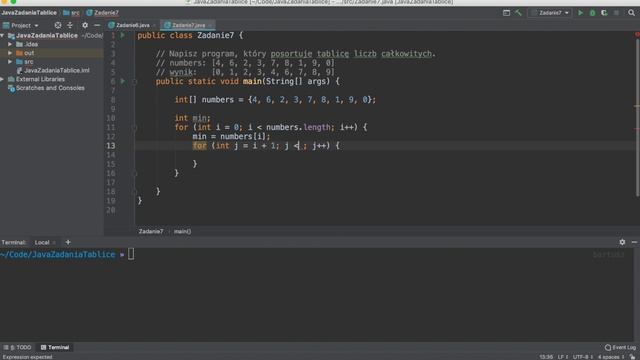
Task: Open LF line separator selector
Action: tap(563, 357)
